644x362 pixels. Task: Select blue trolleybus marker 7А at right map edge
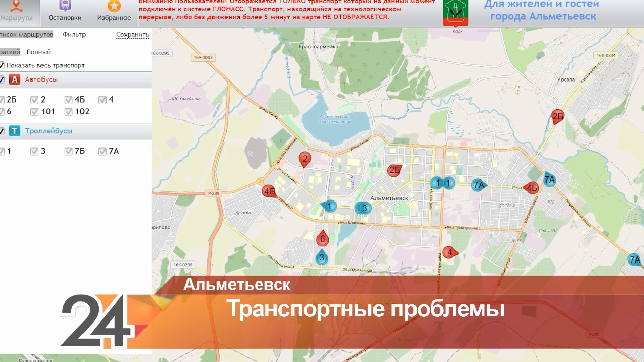(x=635, y=260)
